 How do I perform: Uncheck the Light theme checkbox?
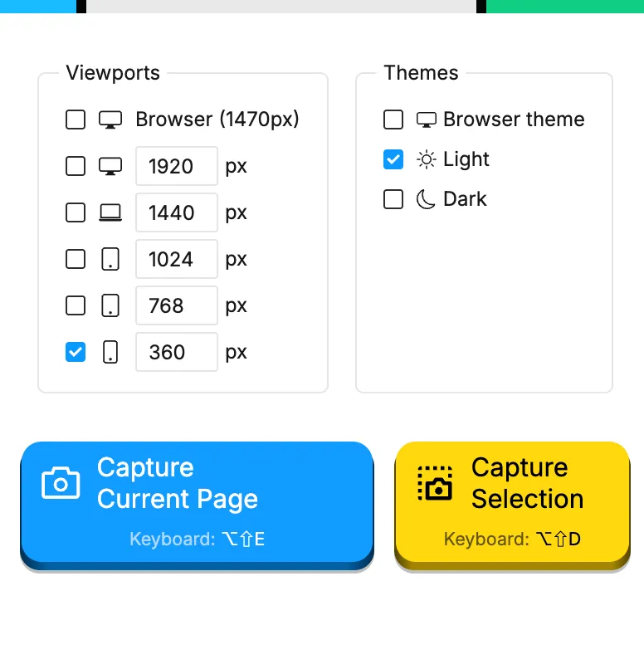click(393, 159)
